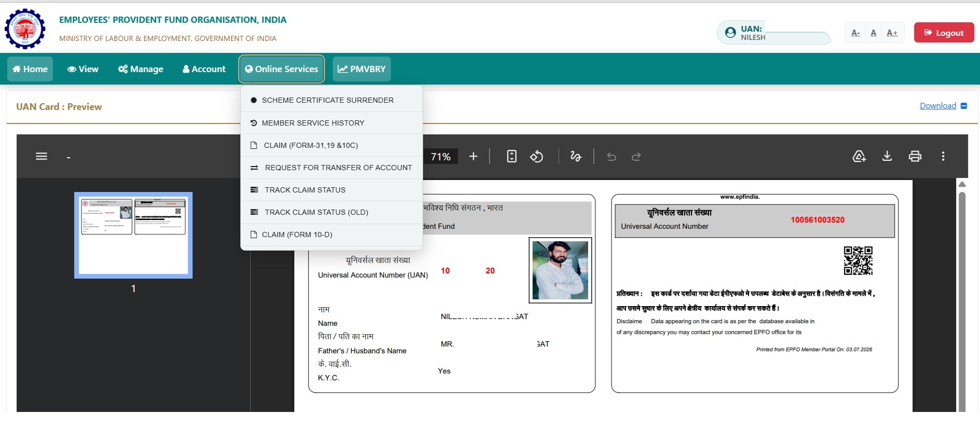Toggle PDF viewer sidebar hamburger menu
The image size is (980, 427).
pos(42,156)
